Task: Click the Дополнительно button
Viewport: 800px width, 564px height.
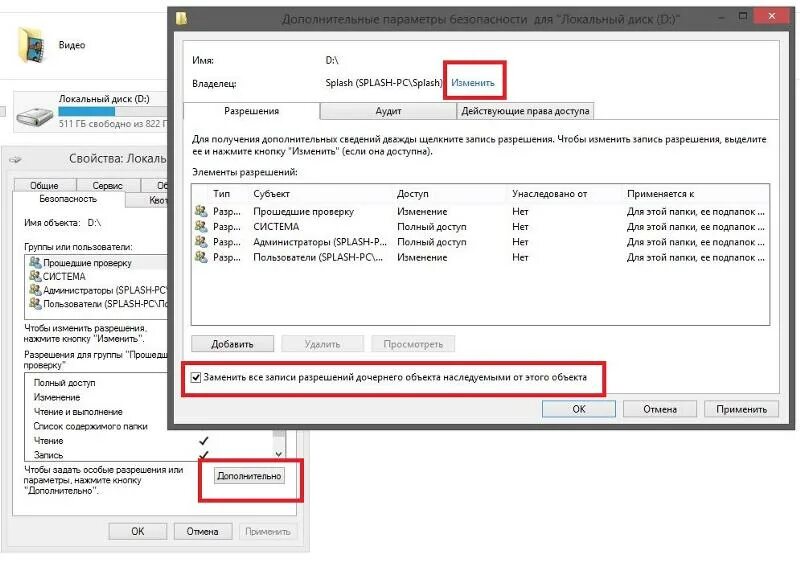Action: [x=249, y=476]
